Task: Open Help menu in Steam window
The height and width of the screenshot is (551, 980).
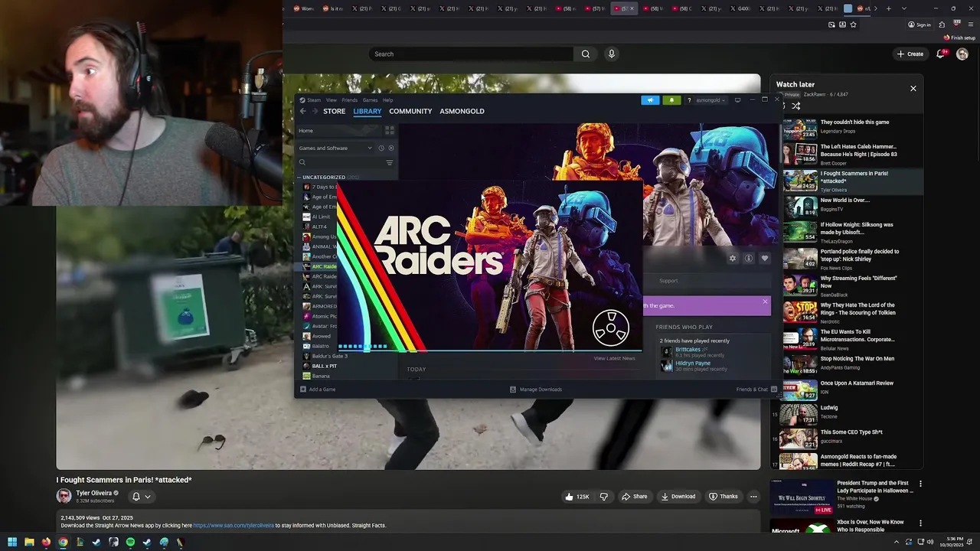Action: click(387, 100)
